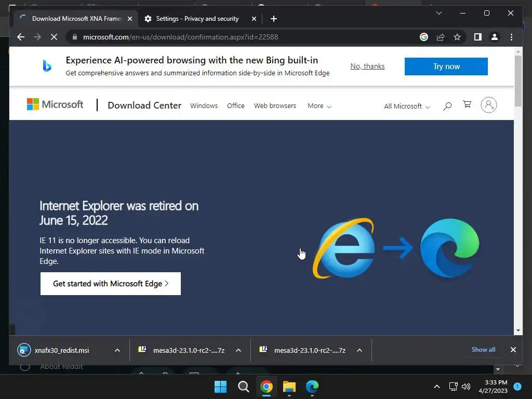Open Microsoft Edge from the taskbar
This screenshot has width=532, height=399.
312,387
